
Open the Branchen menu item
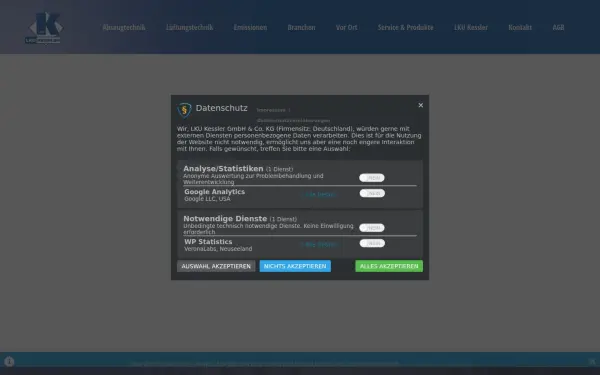click(x=302, y=27)
